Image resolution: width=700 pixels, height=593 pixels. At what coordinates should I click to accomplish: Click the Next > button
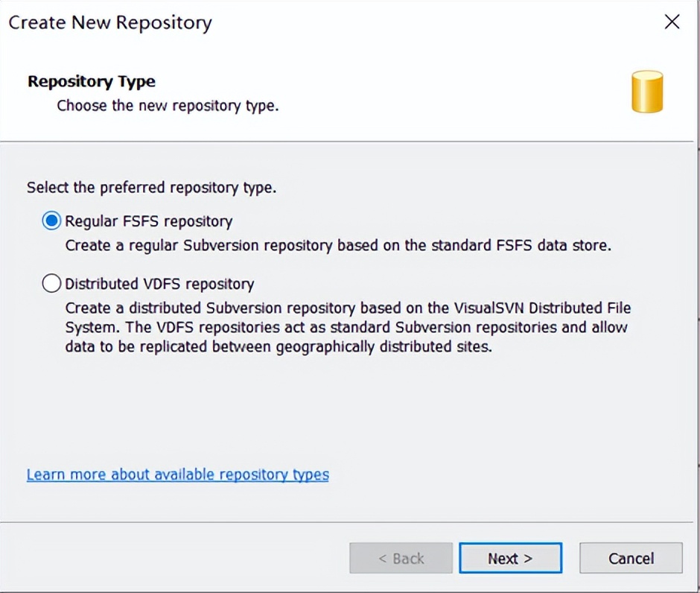[510, 558]
